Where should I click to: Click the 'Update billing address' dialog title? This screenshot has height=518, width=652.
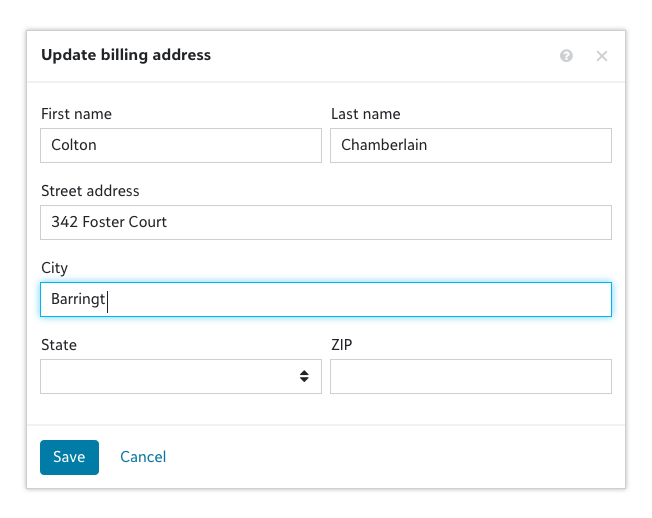(x=126, y=55)
